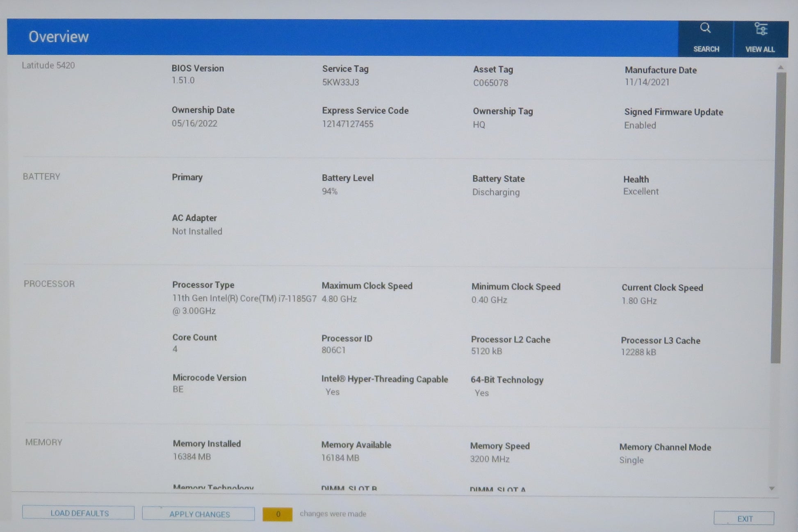798x532 pixels.
Task: Click the Signed Firmware Update Enabled value
Action: (x=640, y=125)
